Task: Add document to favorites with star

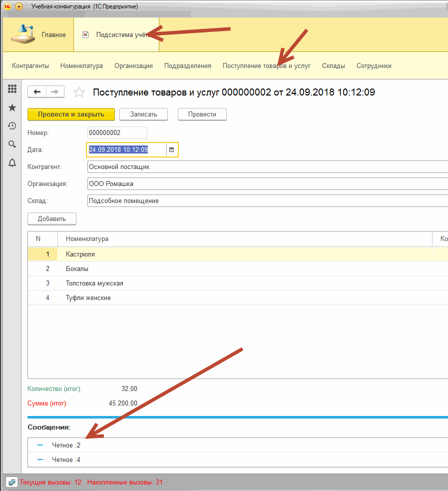Action: click(79, 92)
